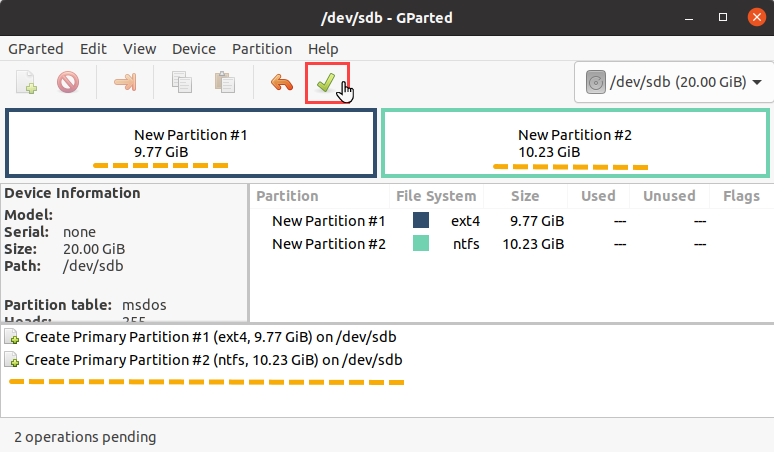774x452 pixels.
Task: Click the paste partition icon
Action: coord(225,82)
